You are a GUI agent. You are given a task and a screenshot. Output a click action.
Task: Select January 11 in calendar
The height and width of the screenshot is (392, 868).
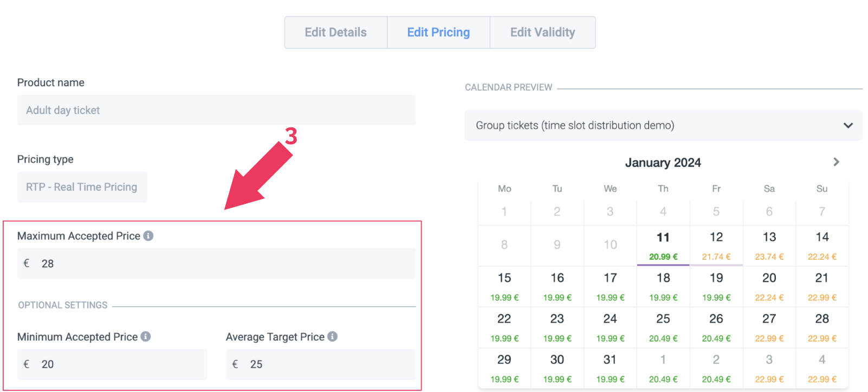click(x=663, y=245)
